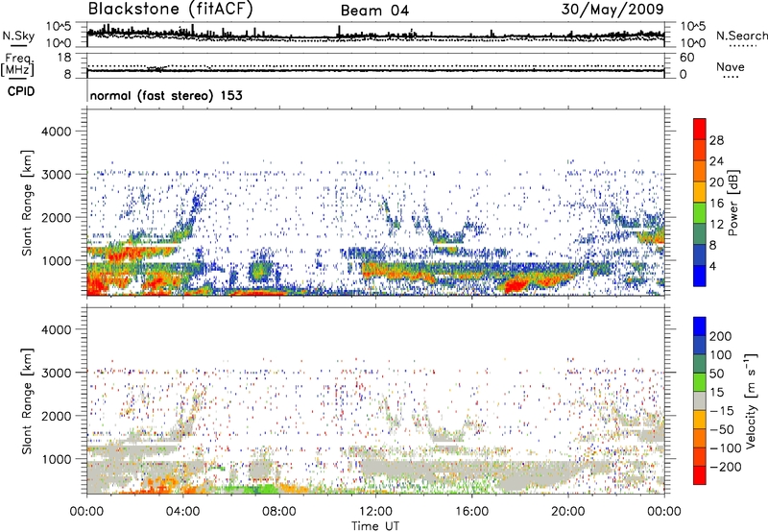
Task: Click the CPID label
Action: [x=21, y=91]
